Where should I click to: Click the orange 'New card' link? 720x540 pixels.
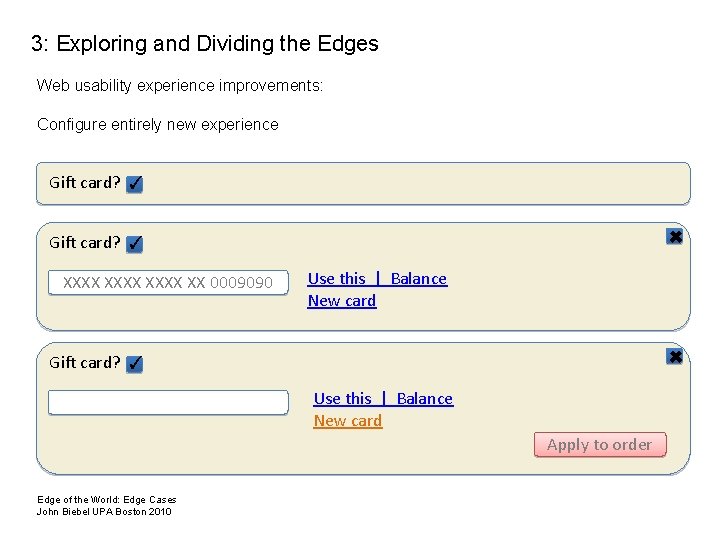(x=348, y=421)
